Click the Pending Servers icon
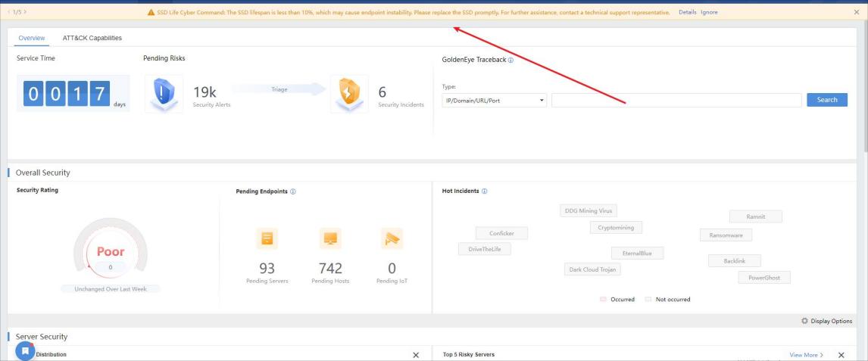Screen dimensions: 868x361 267,238
